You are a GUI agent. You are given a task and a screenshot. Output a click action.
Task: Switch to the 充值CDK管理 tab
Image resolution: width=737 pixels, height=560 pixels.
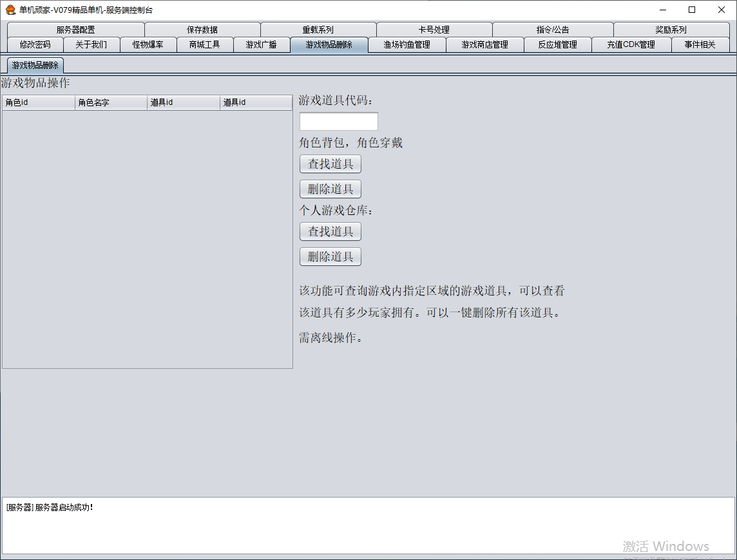click(631, 44)
